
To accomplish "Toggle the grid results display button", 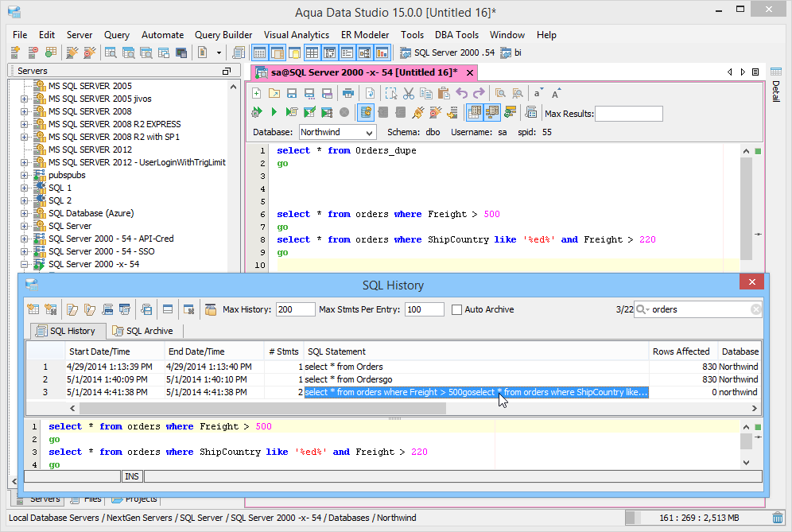I will tap(474, 112).
